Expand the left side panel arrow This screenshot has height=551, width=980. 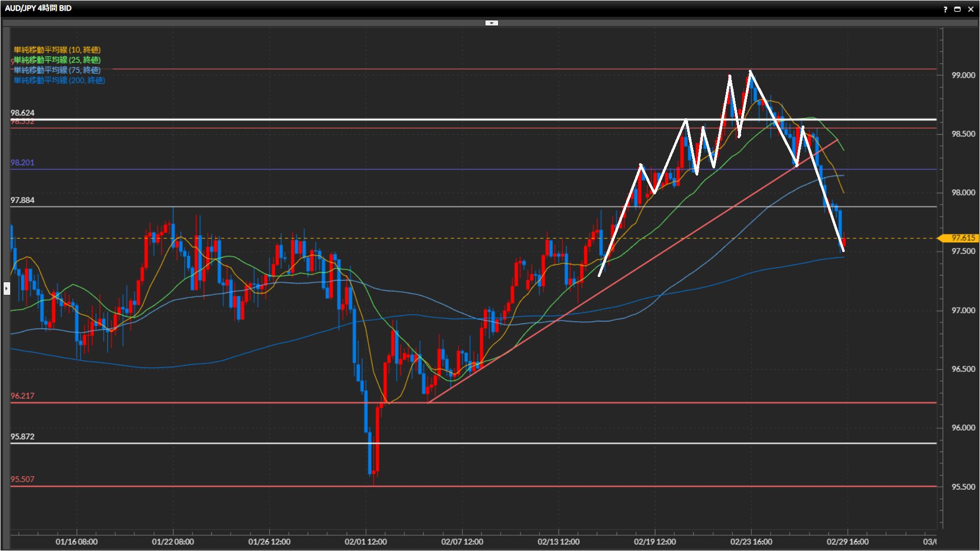[6, 289]
